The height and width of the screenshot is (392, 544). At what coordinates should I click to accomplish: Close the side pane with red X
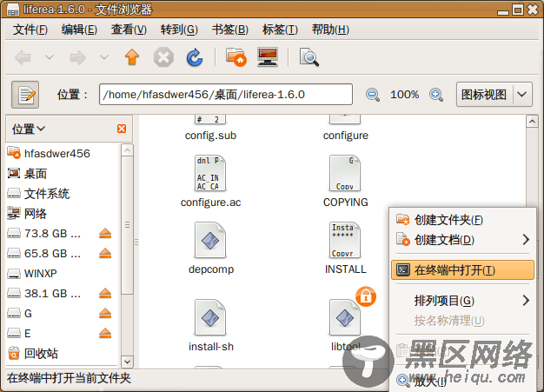(x=122, y=129)
